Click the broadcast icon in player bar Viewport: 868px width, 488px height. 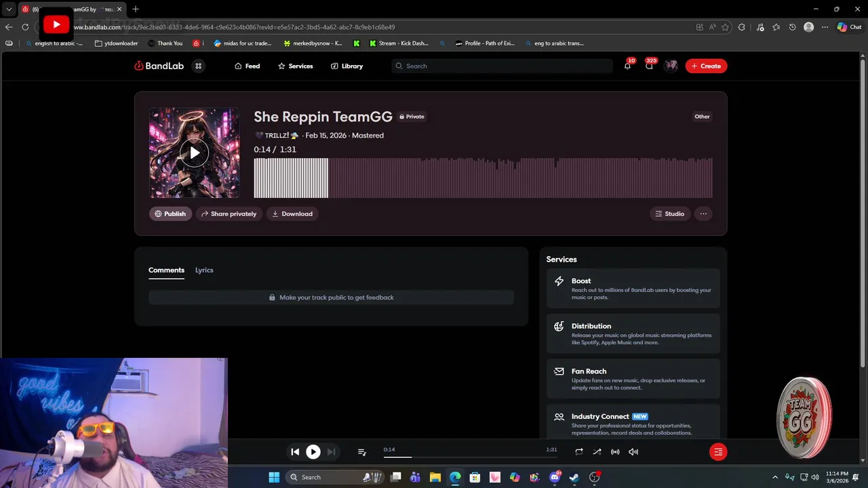pyautogui.click(x=615, y=451)
